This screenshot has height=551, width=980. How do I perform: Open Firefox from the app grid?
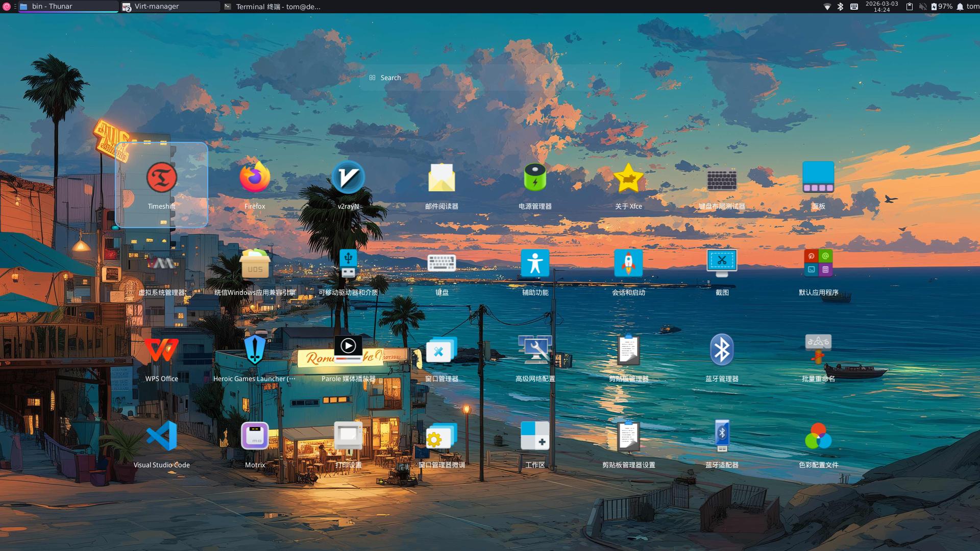click(255, 178)
